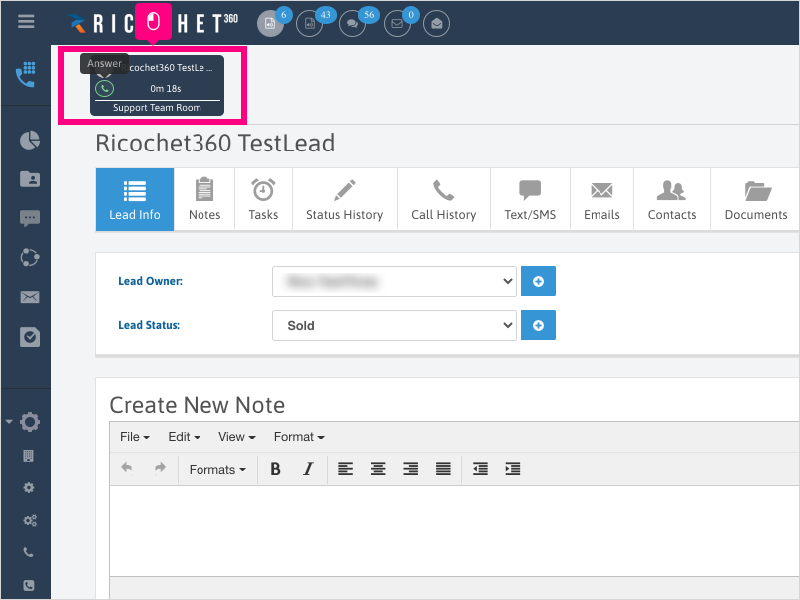Screen dimensions: 800x600
Task: Open the Edit menu in note editor
Action: pos(184,437)
